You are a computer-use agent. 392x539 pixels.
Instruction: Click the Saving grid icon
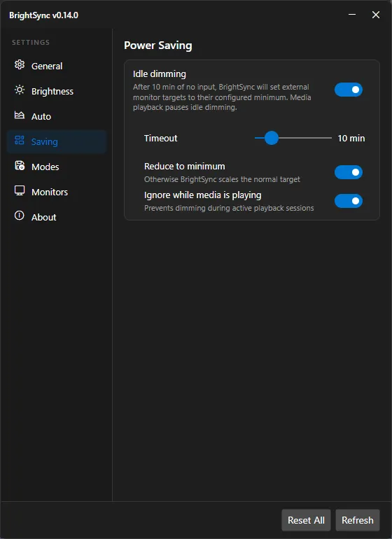[x=20, y=140]
